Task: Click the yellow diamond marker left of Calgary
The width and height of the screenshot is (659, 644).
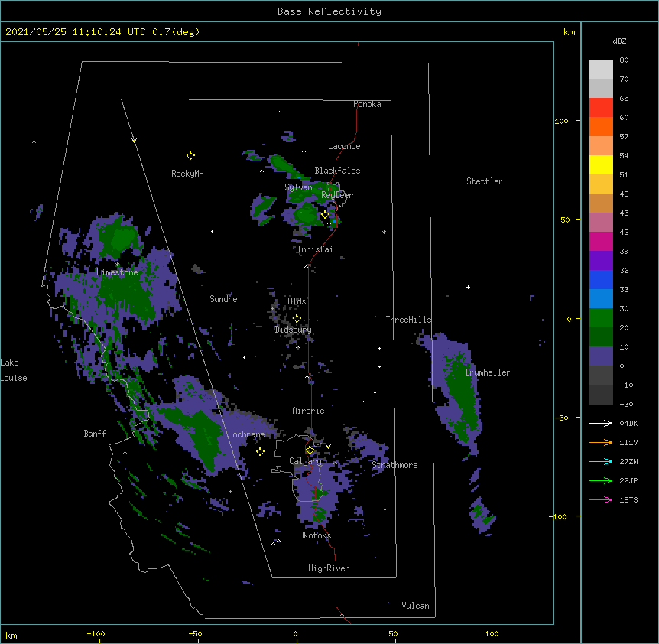Action: pyautogui.click(x=260, y=451)
